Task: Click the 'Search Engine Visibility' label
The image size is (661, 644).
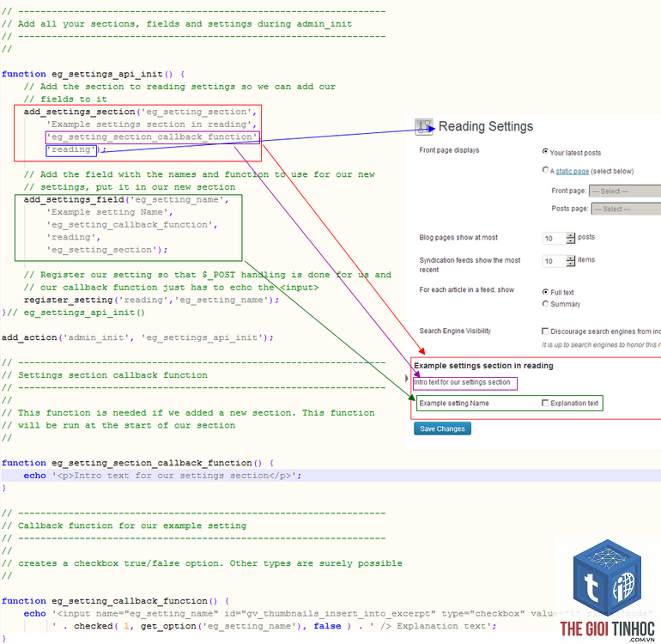Action: (x=455, y=331)
